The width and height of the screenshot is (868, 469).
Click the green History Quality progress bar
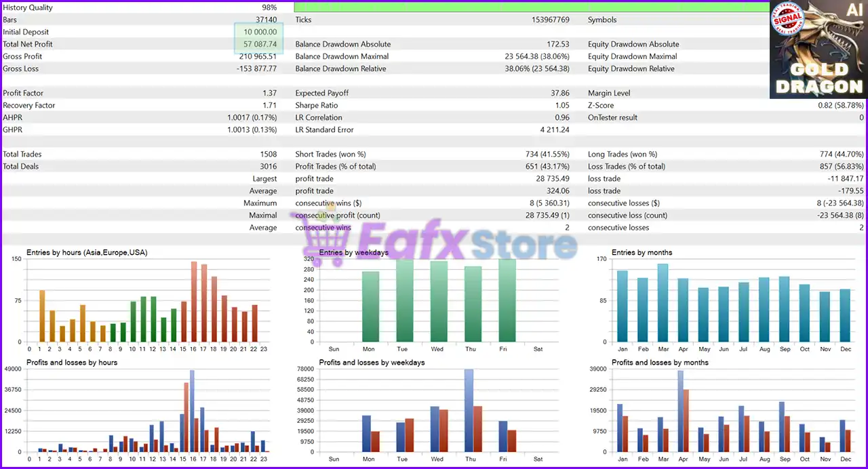point(532,7)
